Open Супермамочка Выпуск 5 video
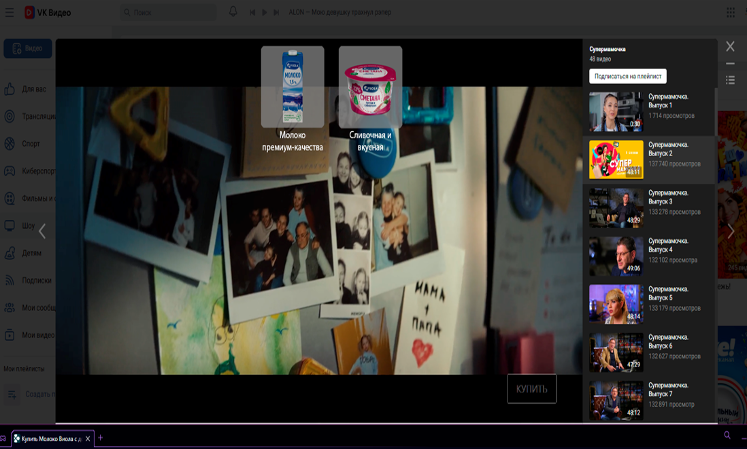 [615, 304]
